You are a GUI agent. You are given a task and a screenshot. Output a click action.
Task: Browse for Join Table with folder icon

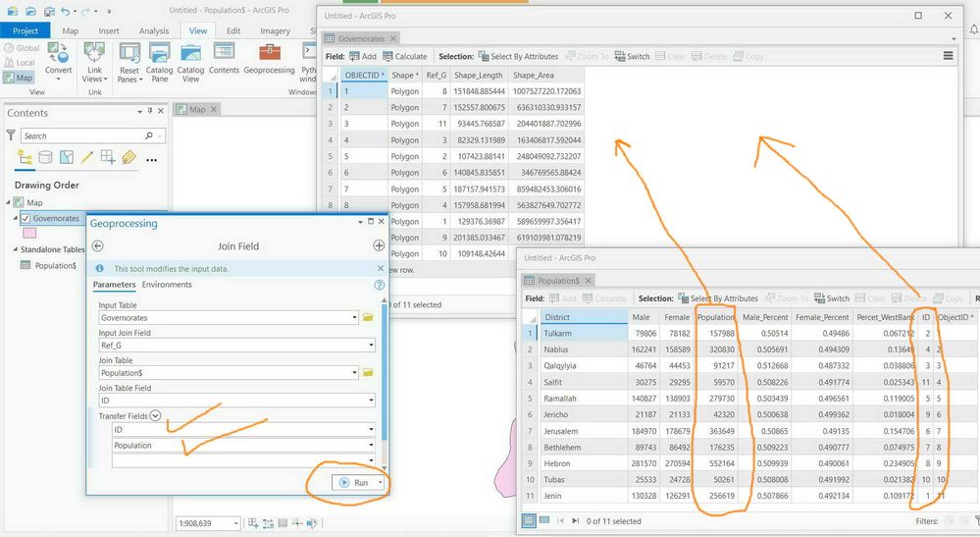pyautogui.click(x=368, y=373)
